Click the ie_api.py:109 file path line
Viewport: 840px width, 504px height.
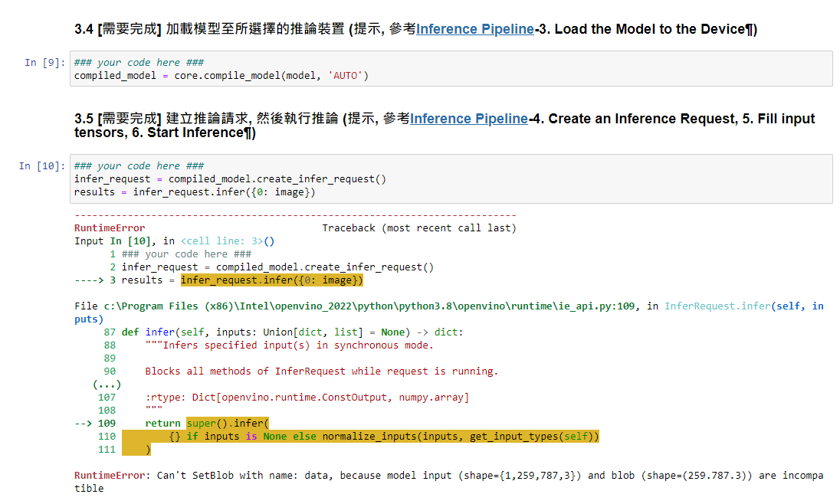pos(355,306)
